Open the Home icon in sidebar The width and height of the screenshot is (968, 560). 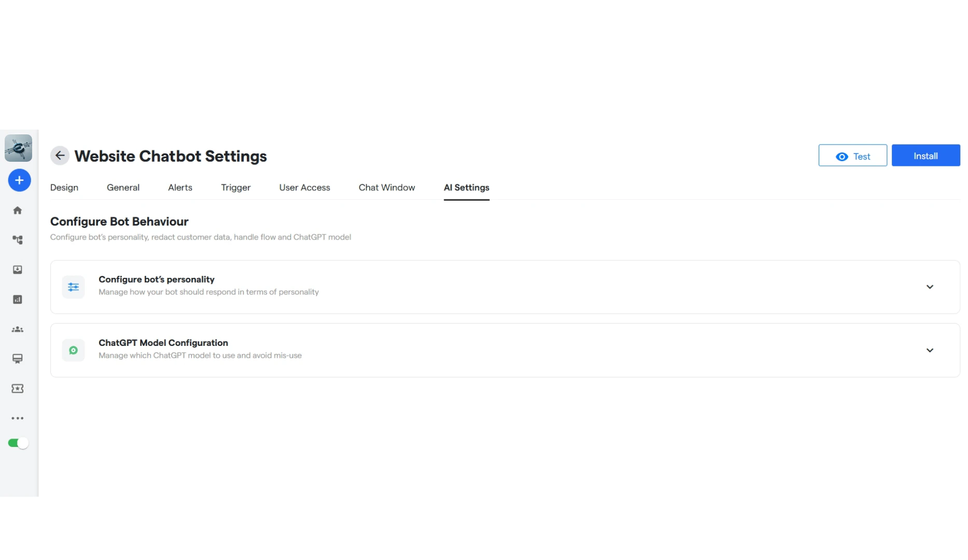[18, 211]
